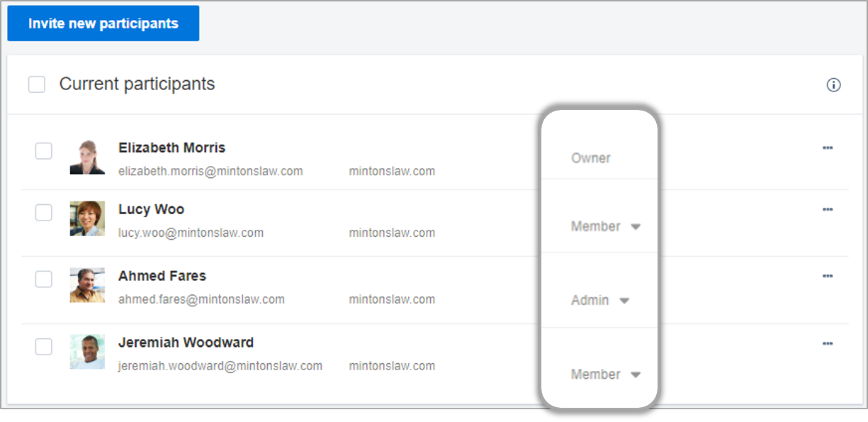The height and width of the screenshot is (422, 868).
Task: Select Ahmed Fares using his checkbox
Action: coord(44,279)
